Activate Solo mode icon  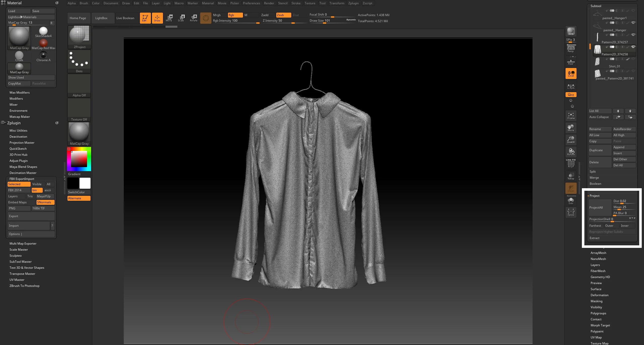pyautogui.click(x=571, y=201)
